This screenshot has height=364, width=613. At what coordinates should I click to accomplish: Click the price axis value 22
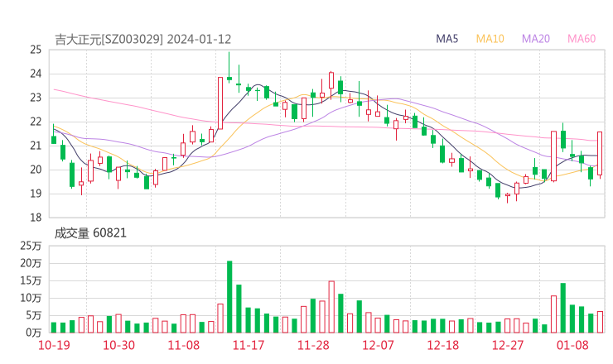click(x=36, y=122)
